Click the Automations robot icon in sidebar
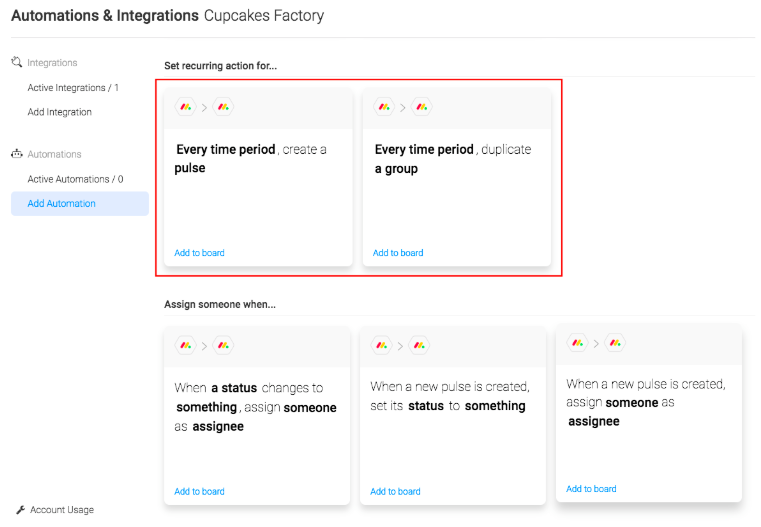This screenshot has width=761, height=527. point(16,155)
